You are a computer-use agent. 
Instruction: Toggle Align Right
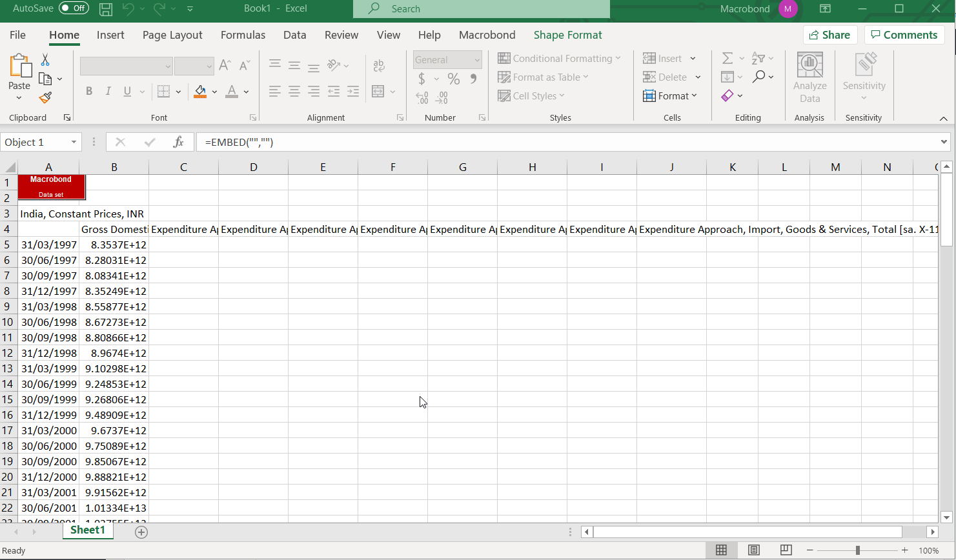(314, 92)
